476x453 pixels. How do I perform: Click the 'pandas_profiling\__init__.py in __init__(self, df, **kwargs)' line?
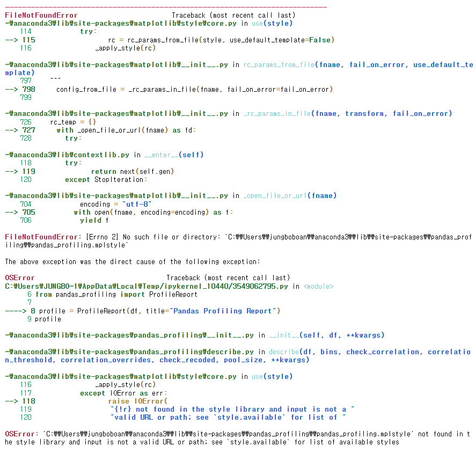195,335
